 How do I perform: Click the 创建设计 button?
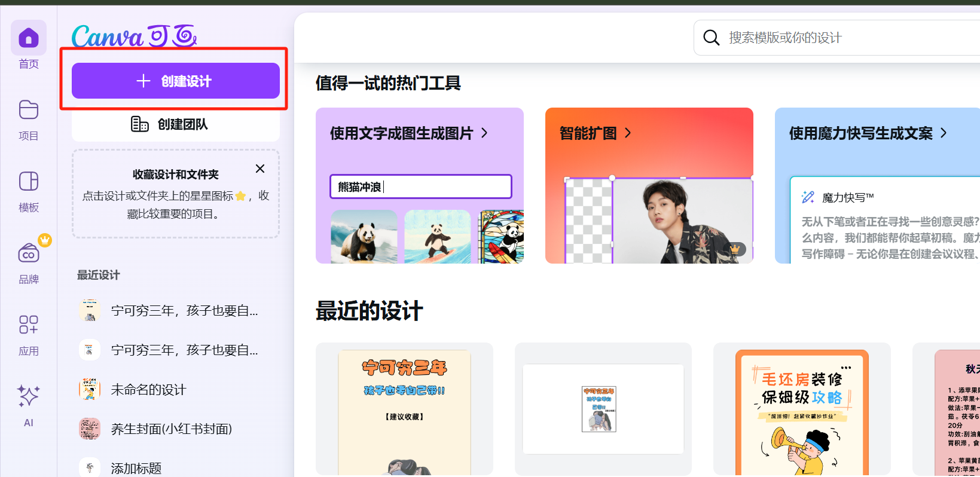(176, 81)
